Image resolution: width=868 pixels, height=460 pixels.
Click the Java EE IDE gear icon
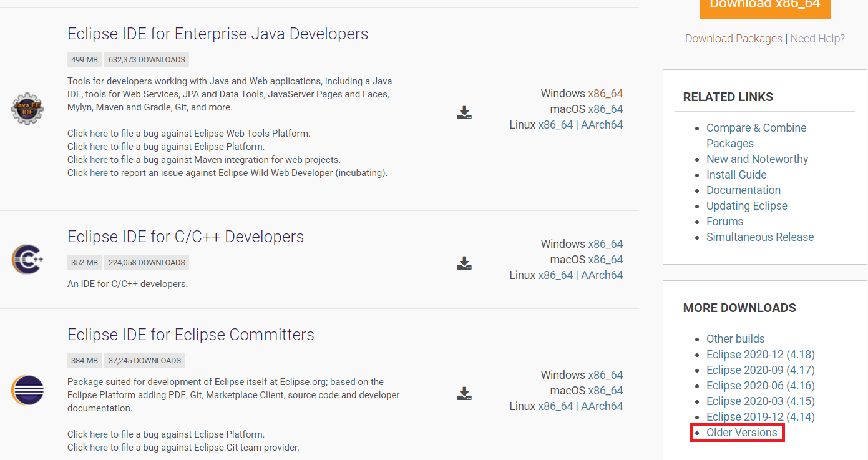(27, 109)
